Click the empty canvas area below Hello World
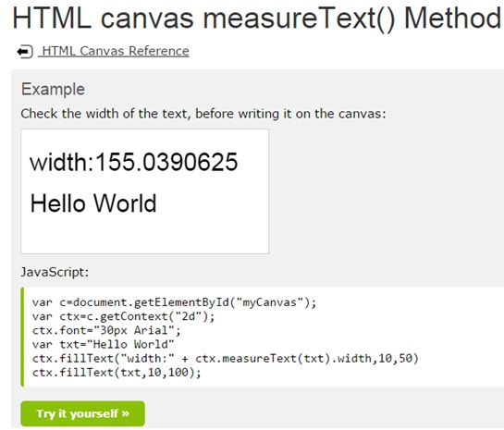This screenshot has width=504, height=430. pos(144,236)
